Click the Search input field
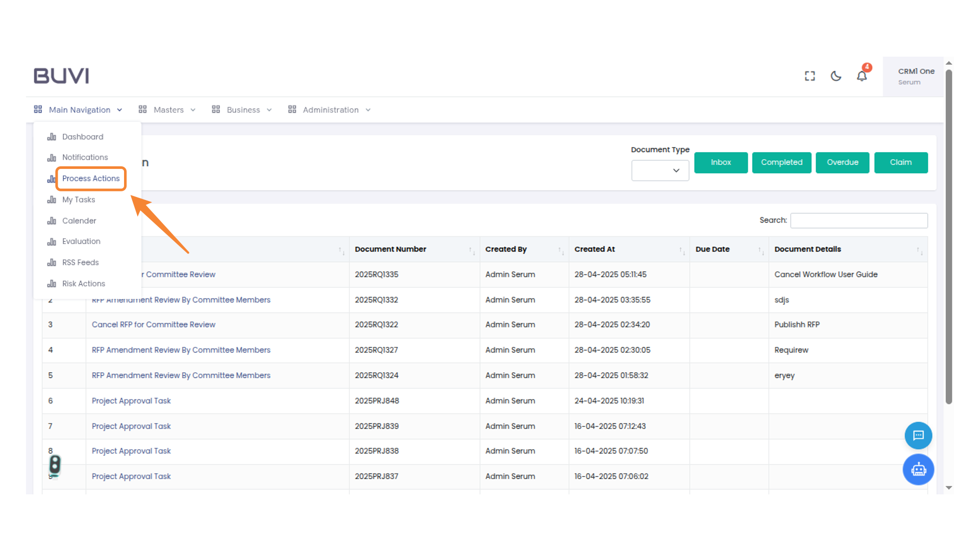This screenshot has height=551, width=980. pos(859,220)
